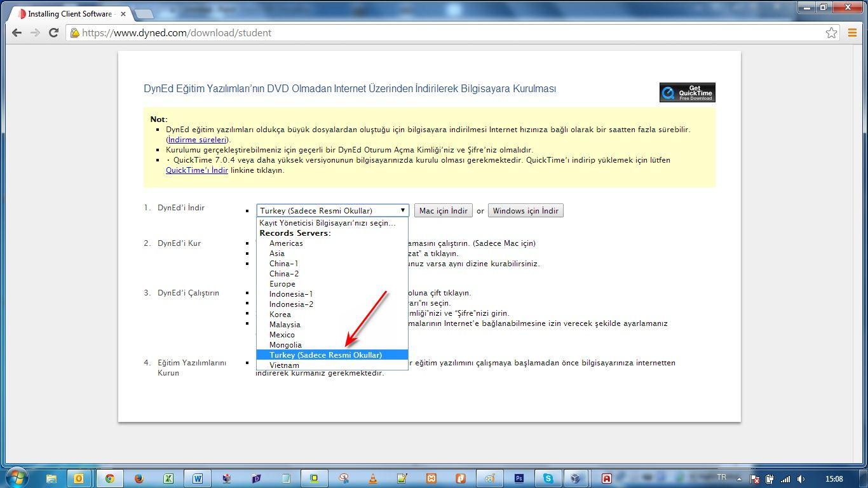Click the Show desktop strip

coord(864,478)
